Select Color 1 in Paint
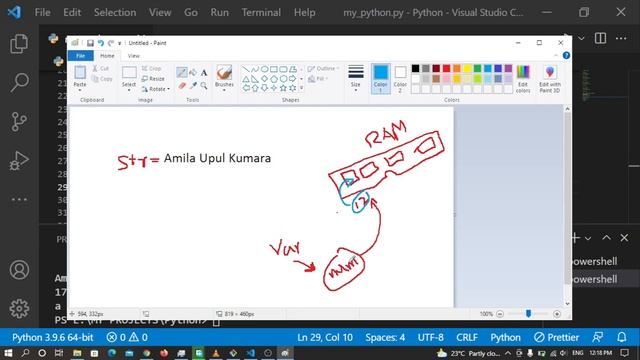640x360 pixels. click(380, 79)
